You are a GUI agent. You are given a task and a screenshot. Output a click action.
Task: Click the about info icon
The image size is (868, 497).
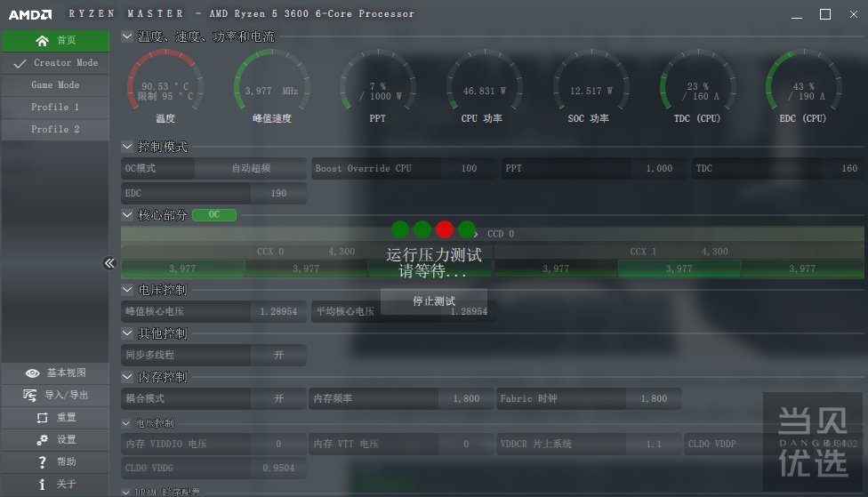[x=42, y=485]
